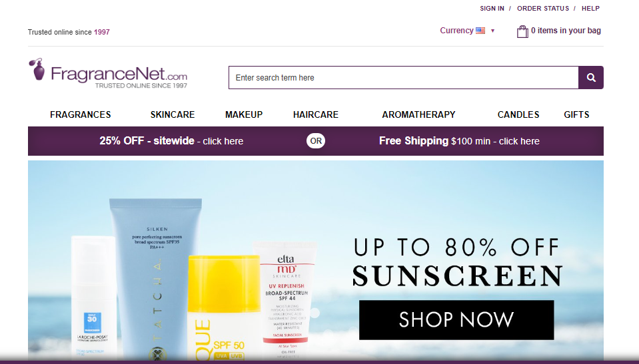Click the Sign In link

492,9
